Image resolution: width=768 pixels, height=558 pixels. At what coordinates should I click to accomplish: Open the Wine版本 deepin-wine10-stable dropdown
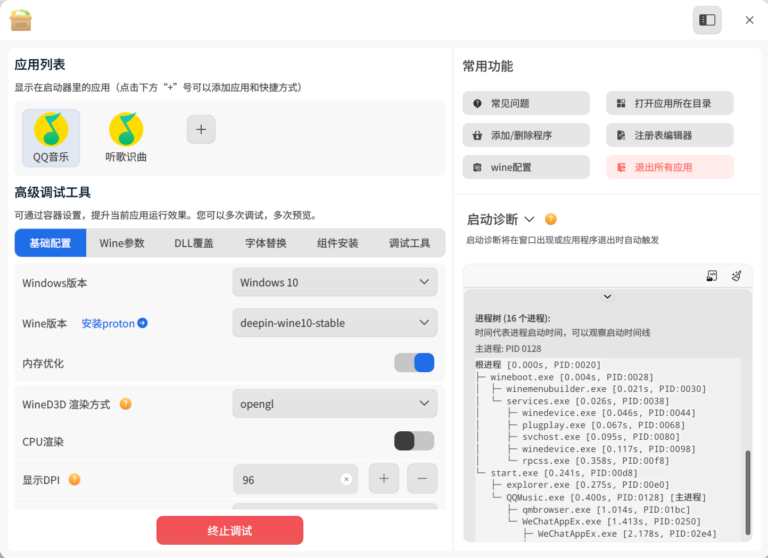(x=335, y=323)
